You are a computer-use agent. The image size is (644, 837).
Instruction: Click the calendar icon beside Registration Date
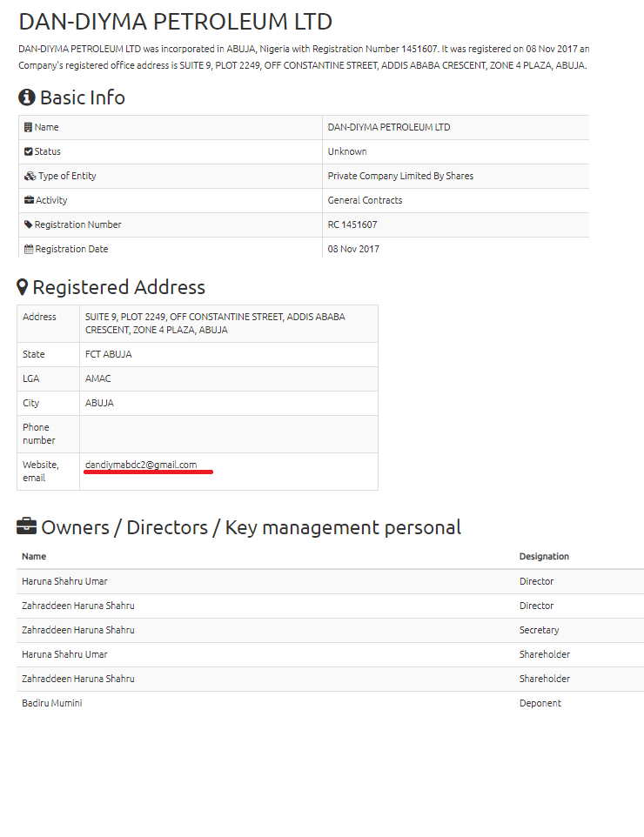click(29, 249)
